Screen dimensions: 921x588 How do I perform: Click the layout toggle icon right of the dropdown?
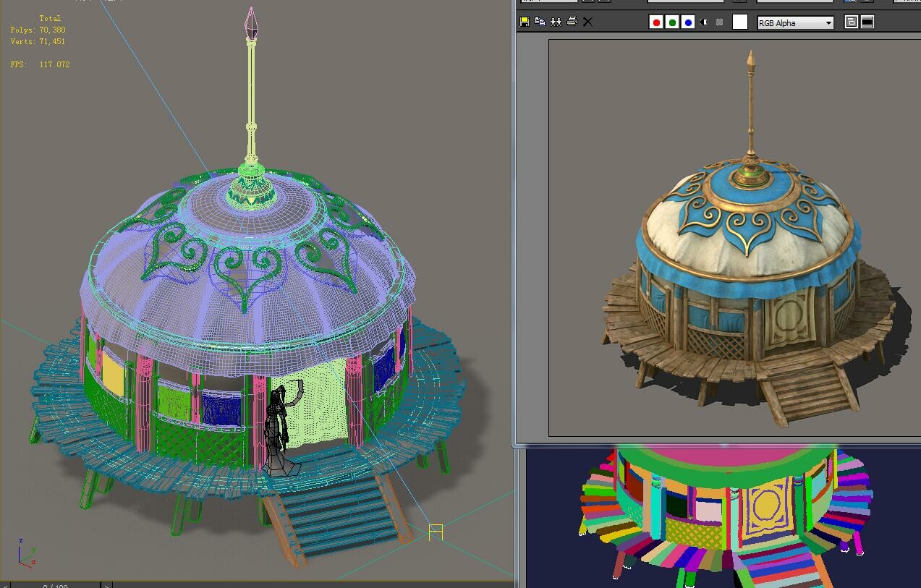[x=851, y=22]
